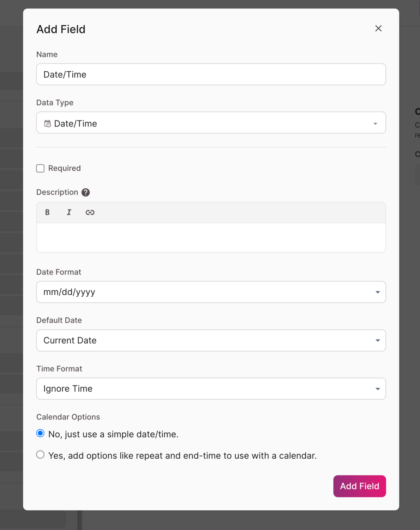Click inside the Description text area

point(211,237)
